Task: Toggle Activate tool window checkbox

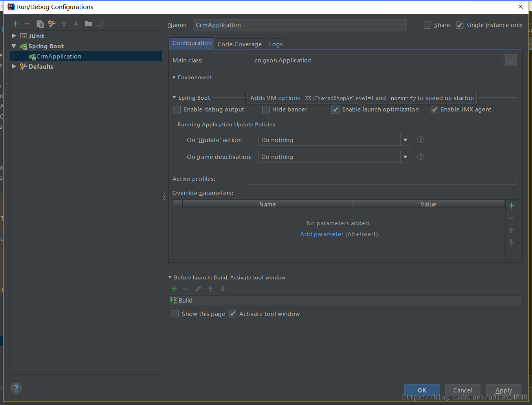Action: [x=233, y=314]
